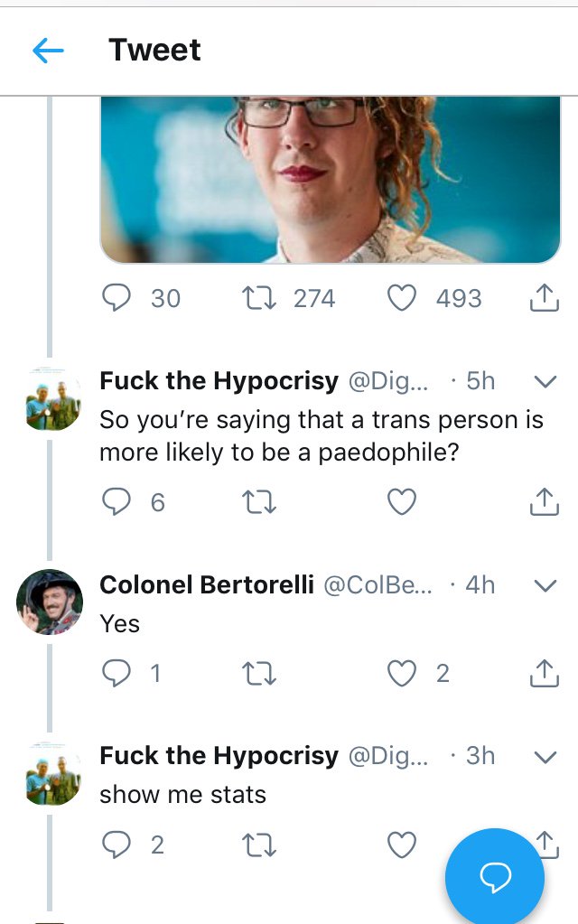The image size is (578, 924).
Task: Click the reply icon with 30 replies
Action: pos(117,298)
